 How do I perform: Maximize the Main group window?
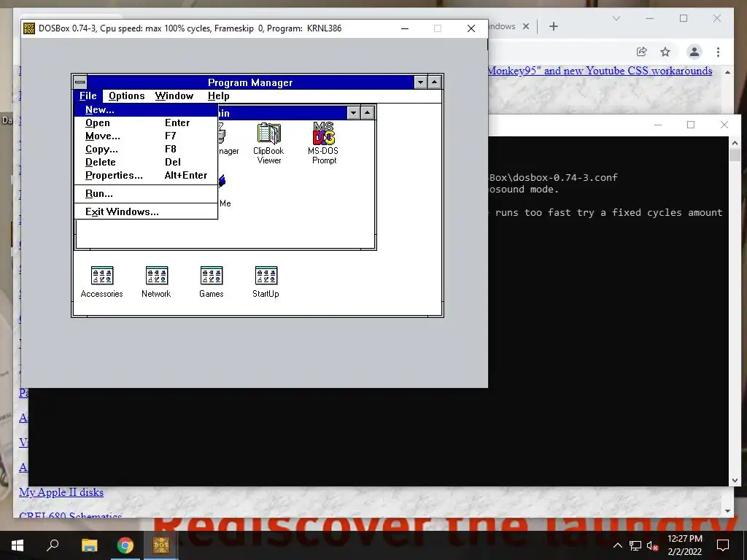coord(367,113)
